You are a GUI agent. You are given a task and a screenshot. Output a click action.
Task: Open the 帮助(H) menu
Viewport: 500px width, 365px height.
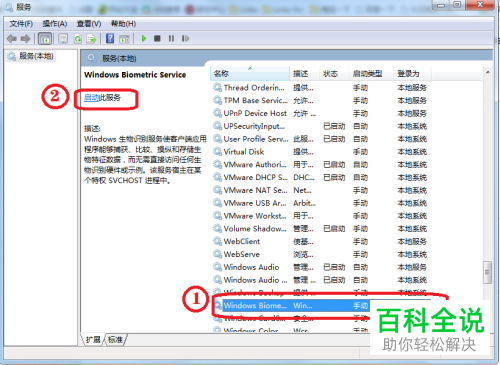click(x=123, y=24)
